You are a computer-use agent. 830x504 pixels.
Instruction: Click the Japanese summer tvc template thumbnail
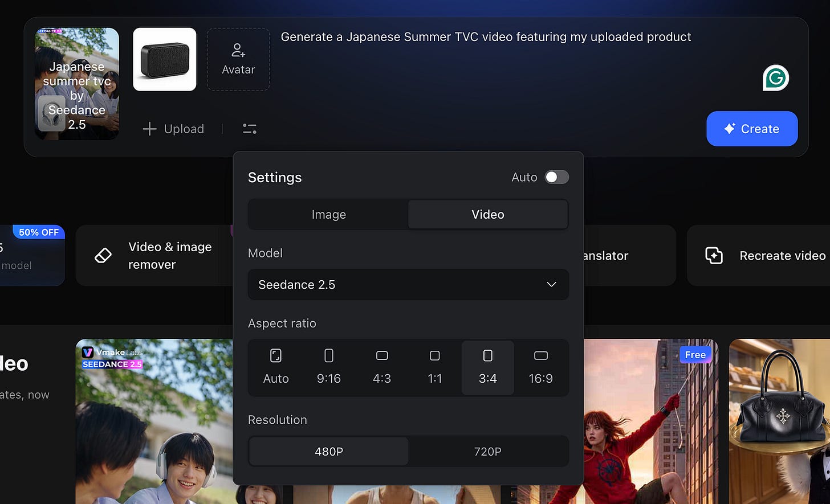pos(77,84)
